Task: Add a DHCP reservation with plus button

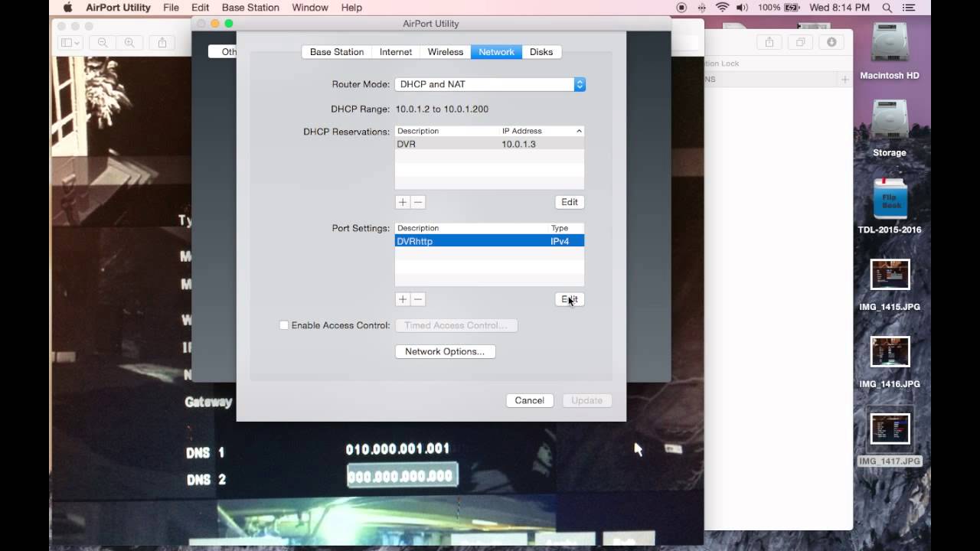Action: 403,202
